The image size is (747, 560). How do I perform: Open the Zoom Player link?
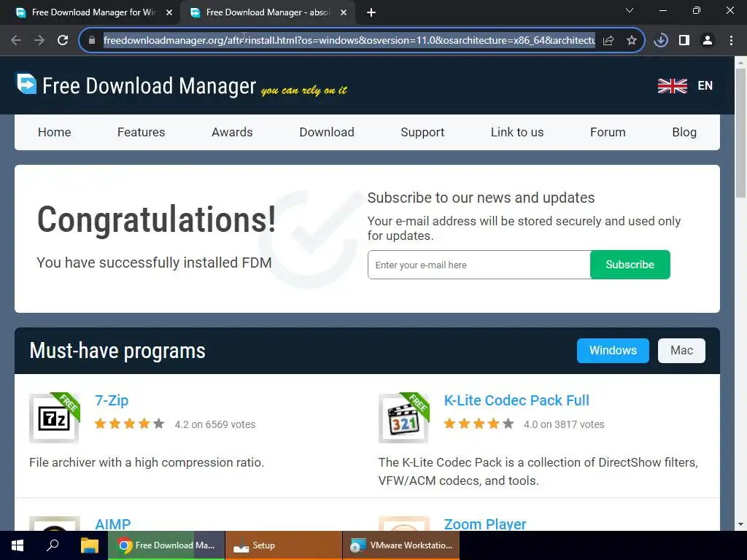[485, 524]
